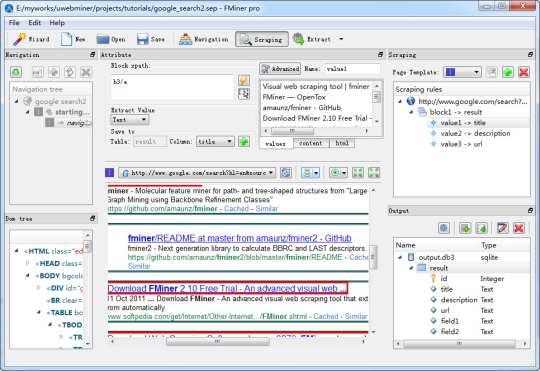540x371 pixels.
Task: Select value1 -> title rule
Action: pos(463,123)
